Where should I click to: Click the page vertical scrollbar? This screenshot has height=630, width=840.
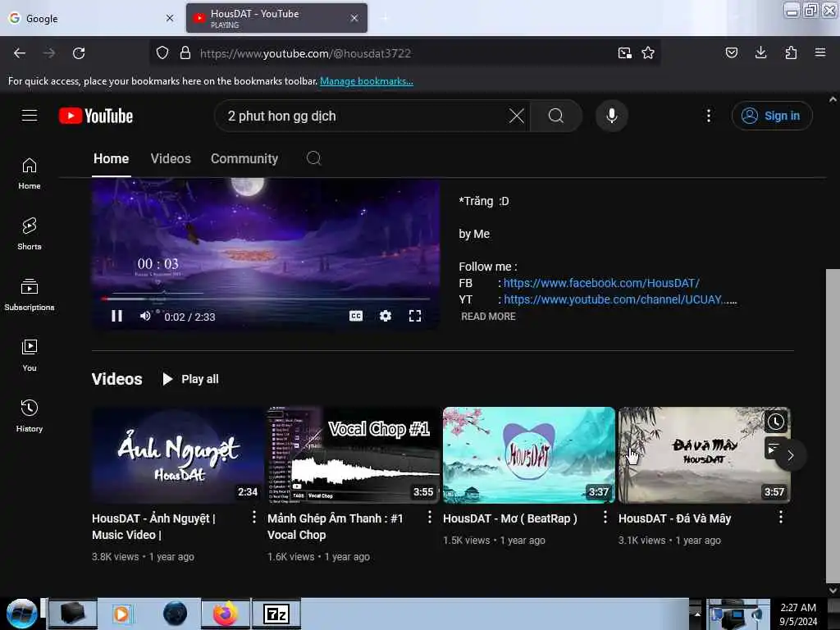click(833, 426)
